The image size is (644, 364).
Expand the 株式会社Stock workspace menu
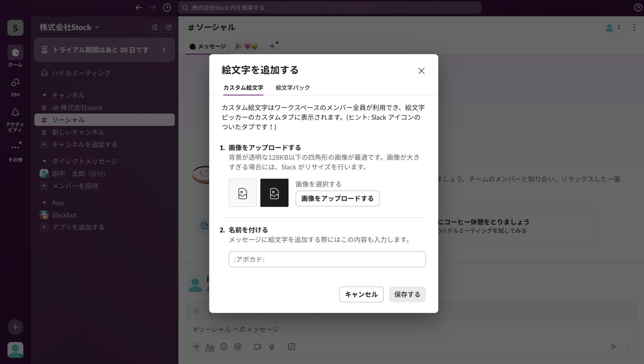coord(68,27)
